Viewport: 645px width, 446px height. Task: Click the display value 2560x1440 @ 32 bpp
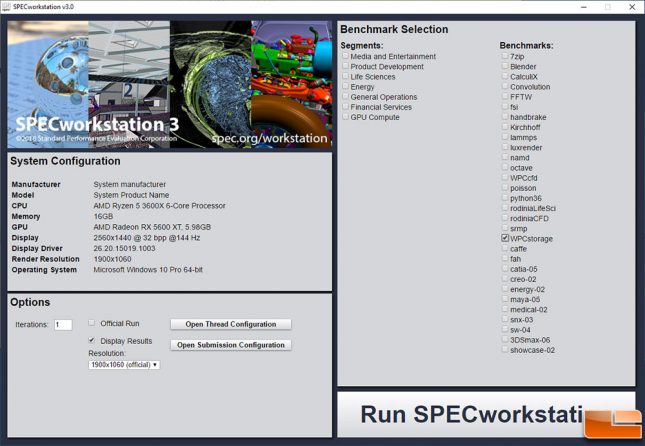(147, 237)
